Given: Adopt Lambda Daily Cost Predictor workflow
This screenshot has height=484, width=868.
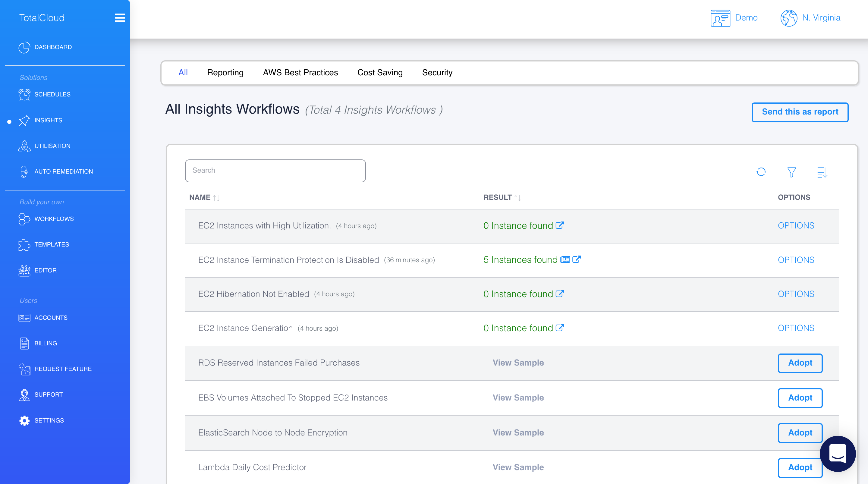Looking at the screenshot, I should (x=800, y=467).
